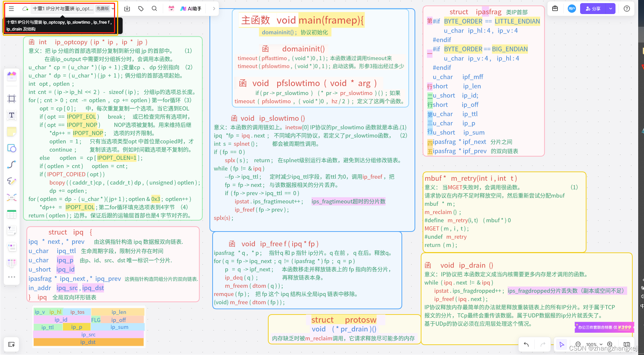
Task: Click the 'void ip_free f ( ipq * fp )' heading
Action: (280, 244)
